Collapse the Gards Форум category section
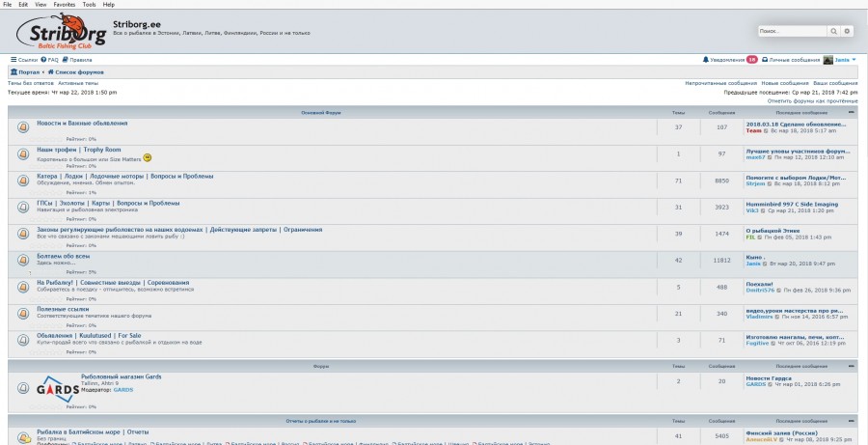The width and height of the screenshot is (868, 445). click(851, 367)
